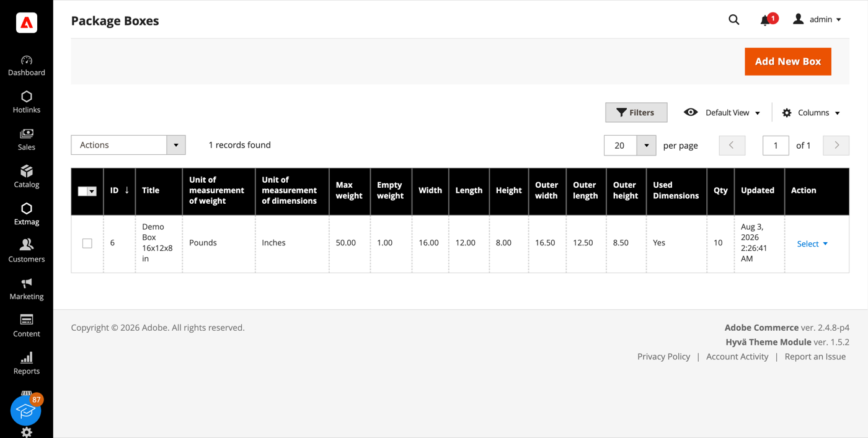The width and height of the screenshot is (868, 438).
Task: Open the Marketing sidebar menu
Action: coord(27,289)
